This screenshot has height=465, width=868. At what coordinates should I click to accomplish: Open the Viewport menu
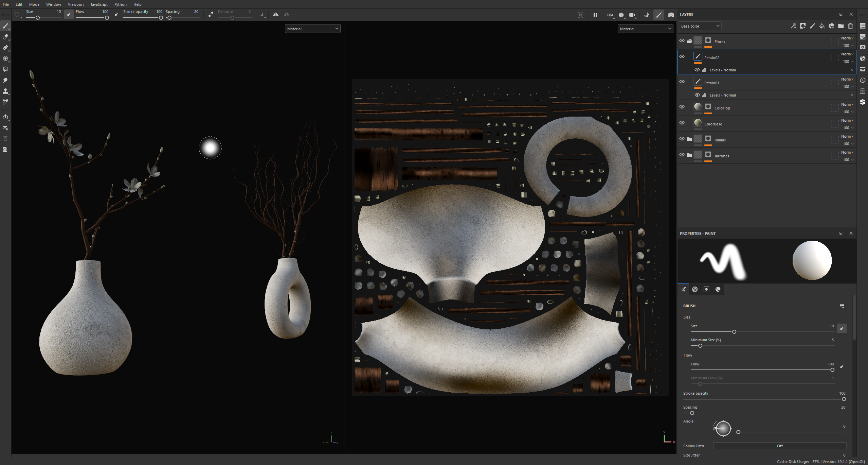[76, 4]
